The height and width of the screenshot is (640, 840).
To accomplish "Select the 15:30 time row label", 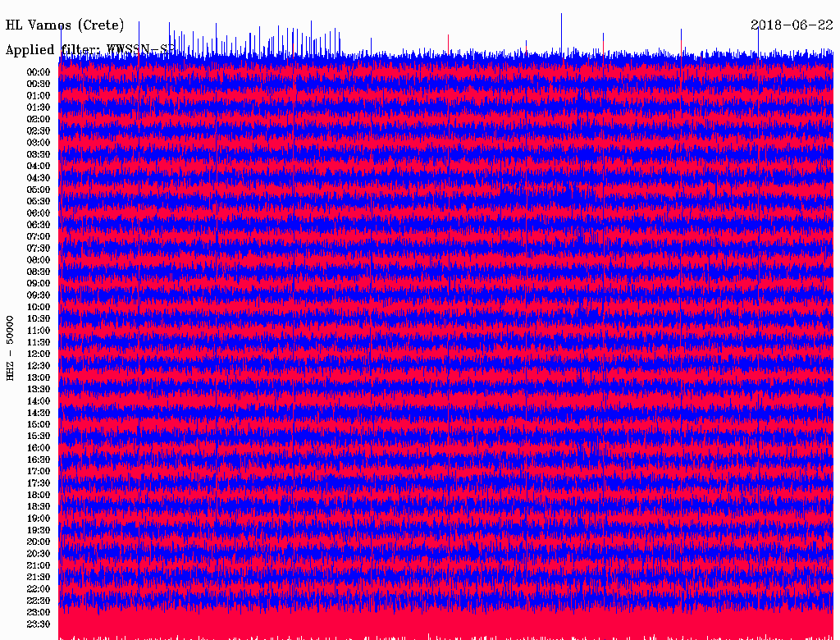I will point(38,437).
